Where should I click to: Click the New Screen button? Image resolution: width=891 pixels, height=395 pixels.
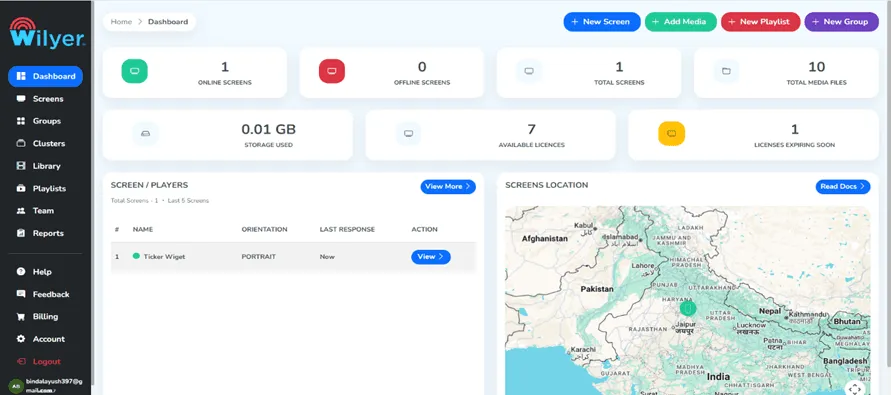[x=602, y=22]
